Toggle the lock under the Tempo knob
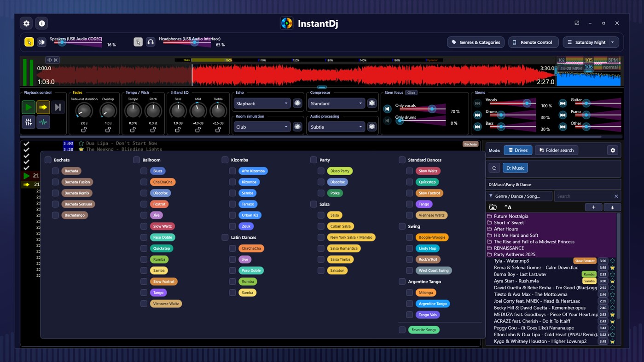The height and width of the screenshot is (362, 644). tap(133, 130)
